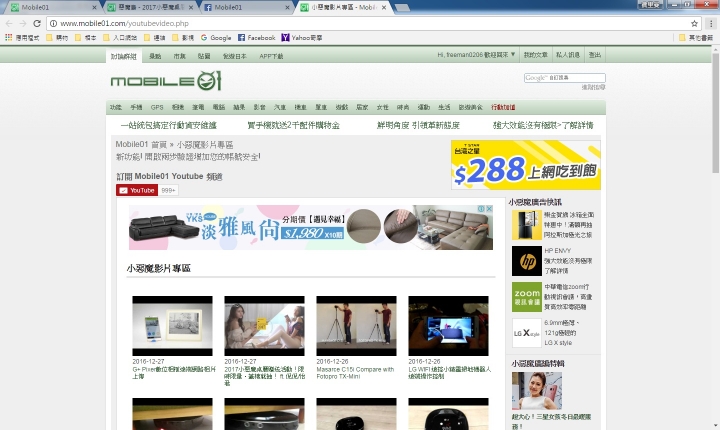Select the APP下載 nav item
This screenshot has height=430, width=720.
[271, 56]
